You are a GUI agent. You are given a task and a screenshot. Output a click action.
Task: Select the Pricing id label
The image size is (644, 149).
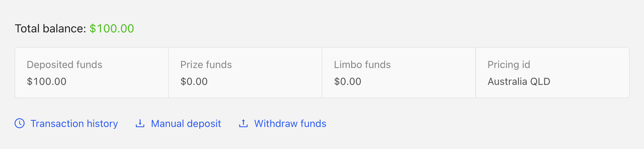[x=509, y=65]
